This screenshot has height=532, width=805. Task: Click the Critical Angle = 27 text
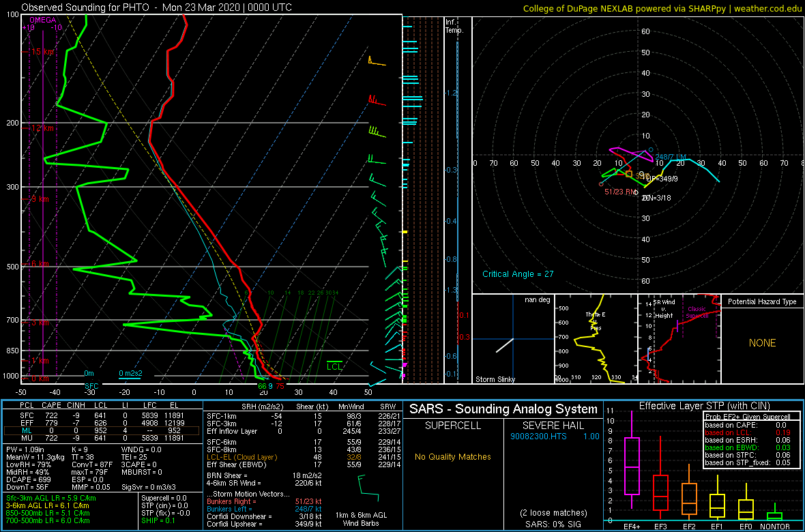518,274
